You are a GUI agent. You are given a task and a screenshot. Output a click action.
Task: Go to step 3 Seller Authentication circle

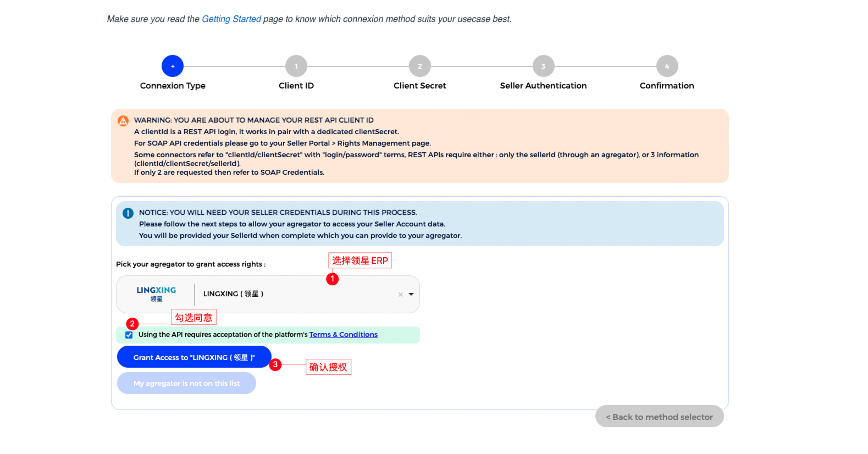tap(544, 66)
